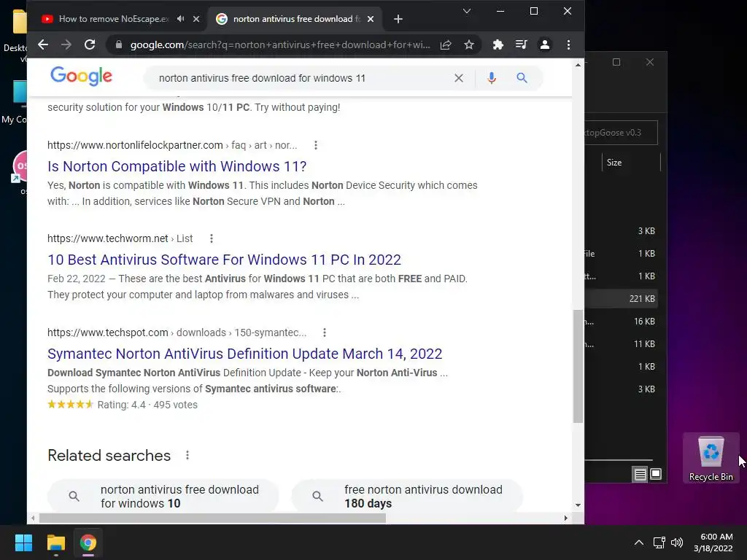Click the Google logo

[82, 76]
